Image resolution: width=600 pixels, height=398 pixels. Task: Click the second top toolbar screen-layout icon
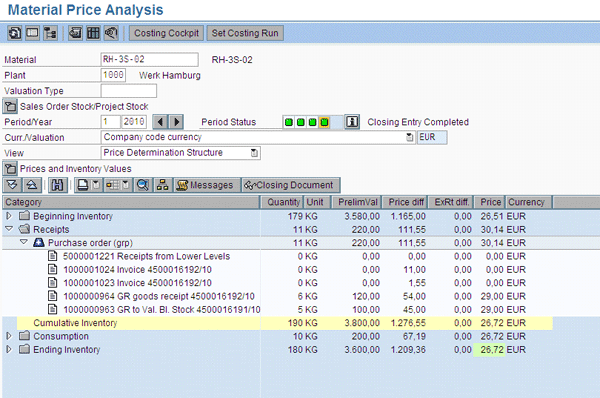point(33,33)
